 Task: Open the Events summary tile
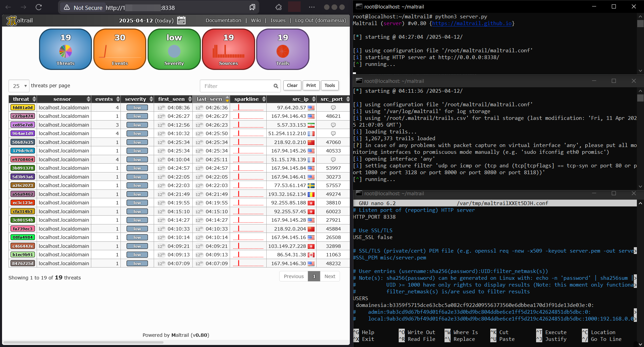pyautogui.click(x=120, y=49)
